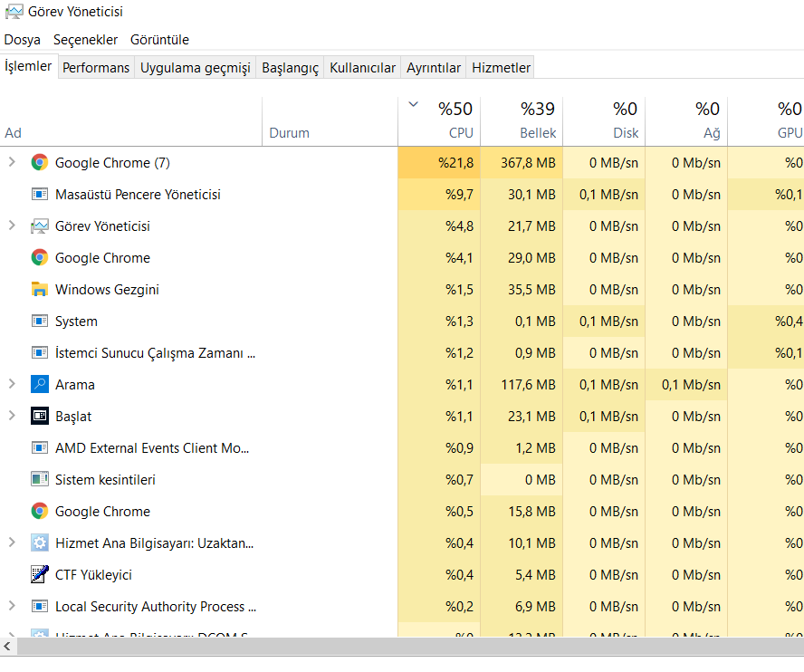Click the Görev Yöneticisi process icon
Image resolution: width=804 pixels, height=672 pixels.
(40, 226)
